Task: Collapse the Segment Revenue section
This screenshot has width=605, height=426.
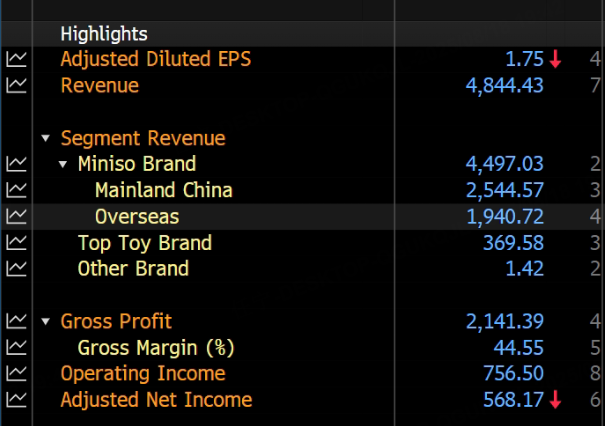Action: (x=46, y=138)
